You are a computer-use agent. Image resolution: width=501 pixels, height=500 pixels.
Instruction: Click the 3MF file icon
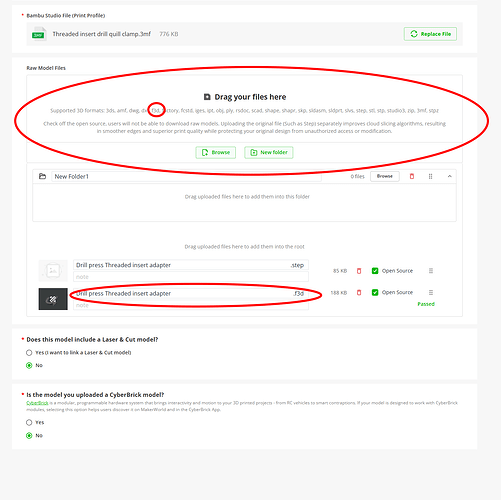click(38, 34)
